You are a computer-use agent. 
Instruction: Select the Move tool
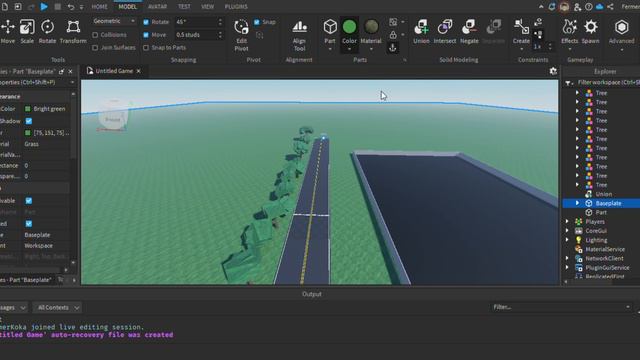[8, 31]
